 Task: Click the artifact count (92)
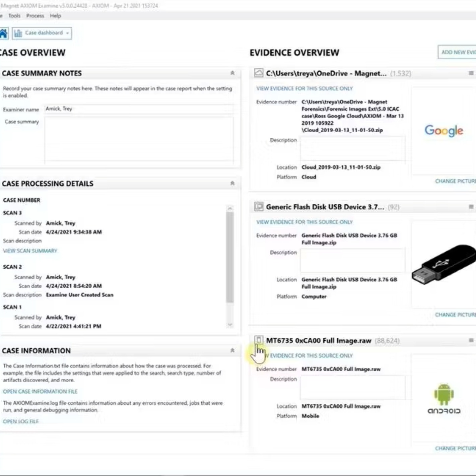394,207
